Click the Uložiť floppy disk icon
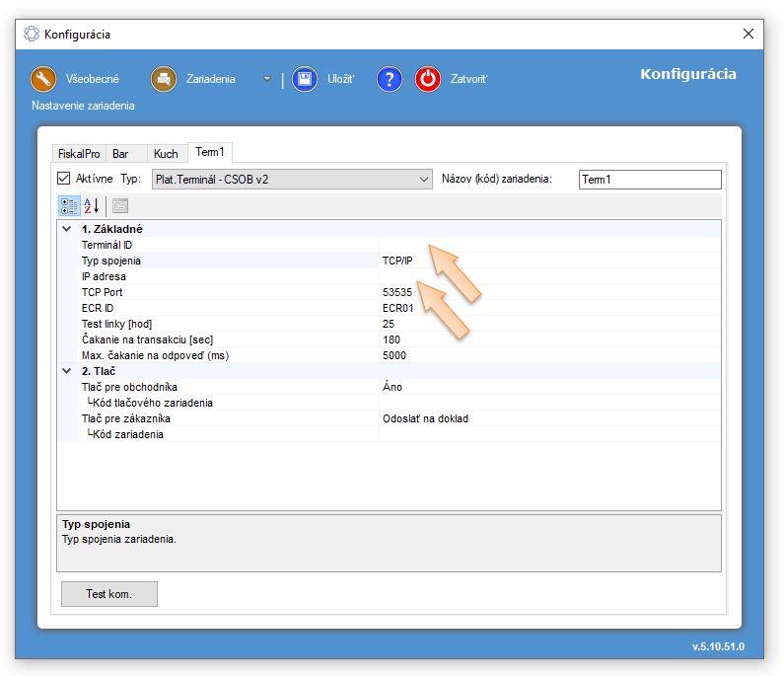784x676 pixels. [305, 79]
